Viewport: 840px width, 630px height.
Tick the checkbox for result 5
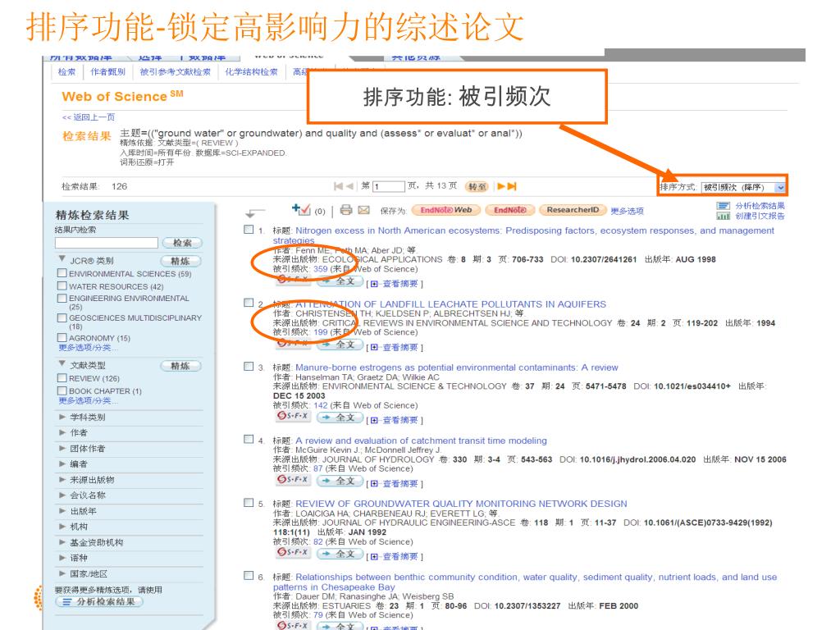click(x=249, y=503)
